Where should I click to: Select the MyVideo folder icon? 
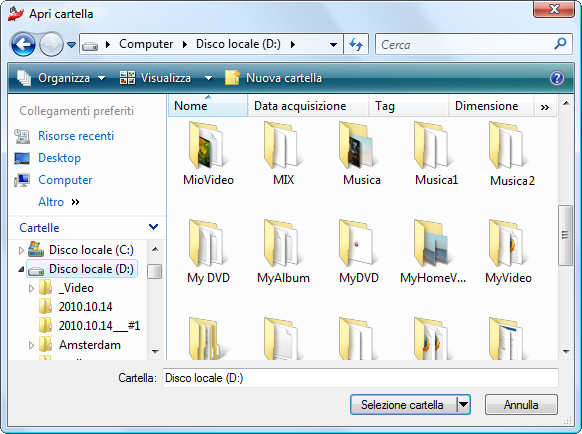coord(507,244)
